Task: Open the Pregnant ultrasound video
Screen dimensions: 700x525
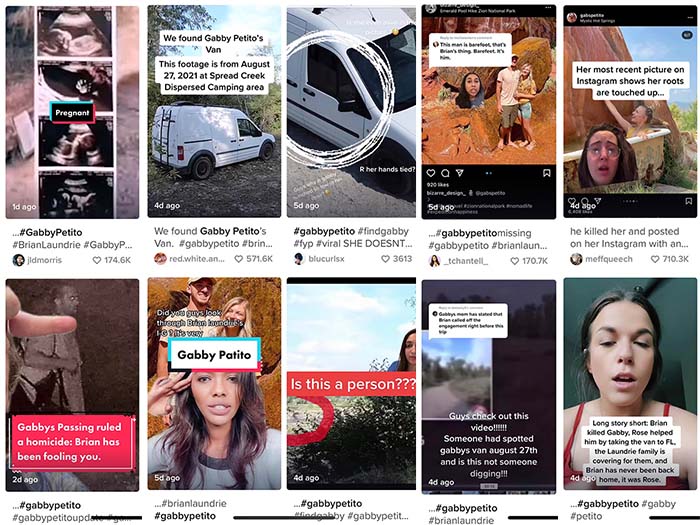Action: tap(72, 112)
